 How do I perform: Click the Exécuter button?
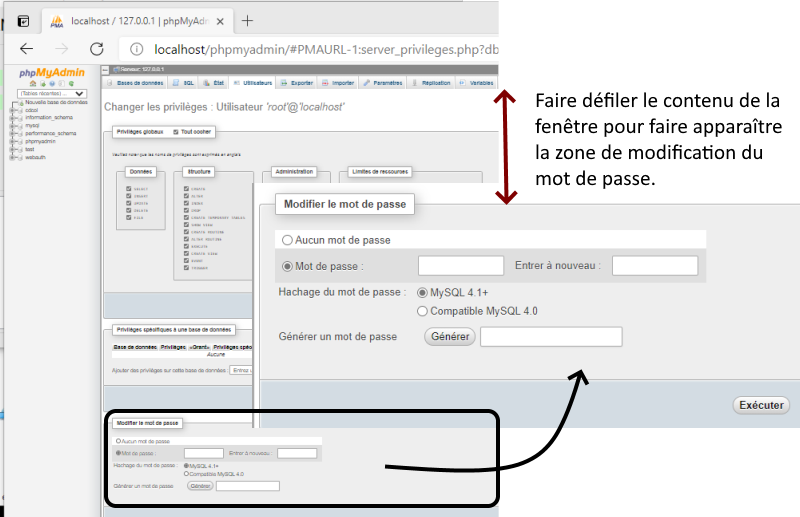coord(761,405)
